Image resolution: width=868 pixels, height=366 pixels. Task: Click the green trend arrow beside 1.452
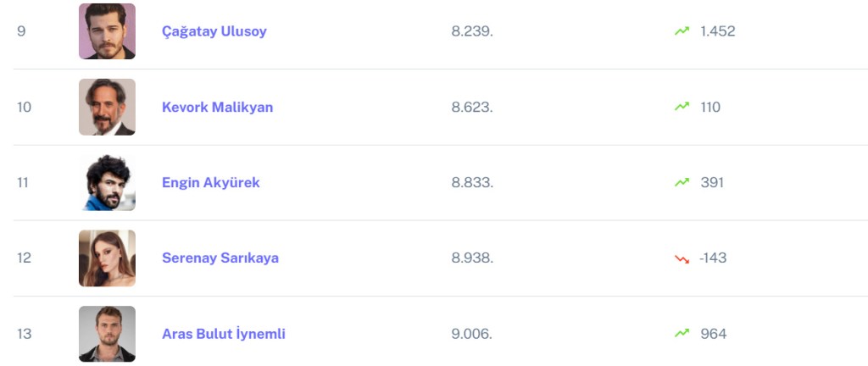[682, 31]
